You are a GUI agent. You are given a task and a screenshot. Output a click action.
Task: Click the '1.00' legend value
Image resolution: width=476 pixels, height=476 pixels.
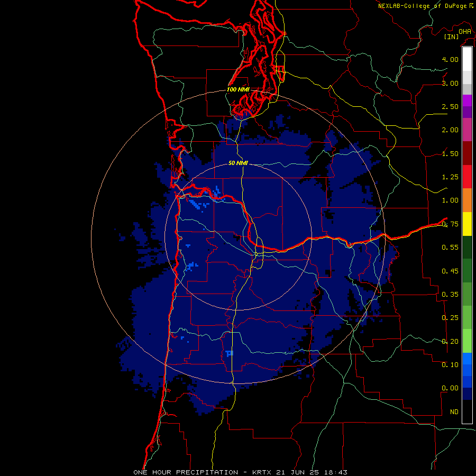450,200
